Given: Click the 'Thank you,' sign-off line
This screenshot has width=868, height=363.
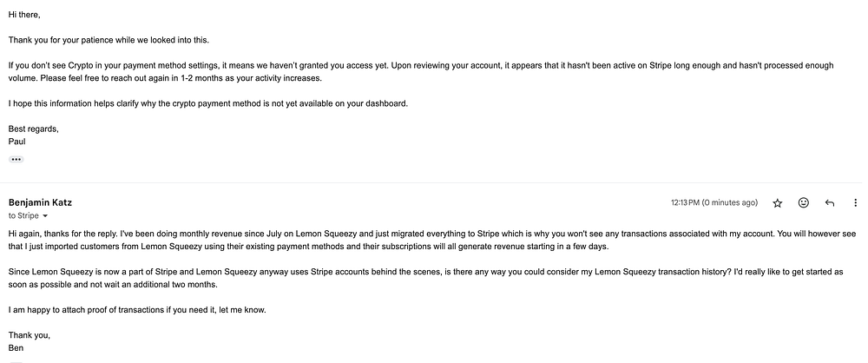Looking at the screenshot, I should click(30, 335).
